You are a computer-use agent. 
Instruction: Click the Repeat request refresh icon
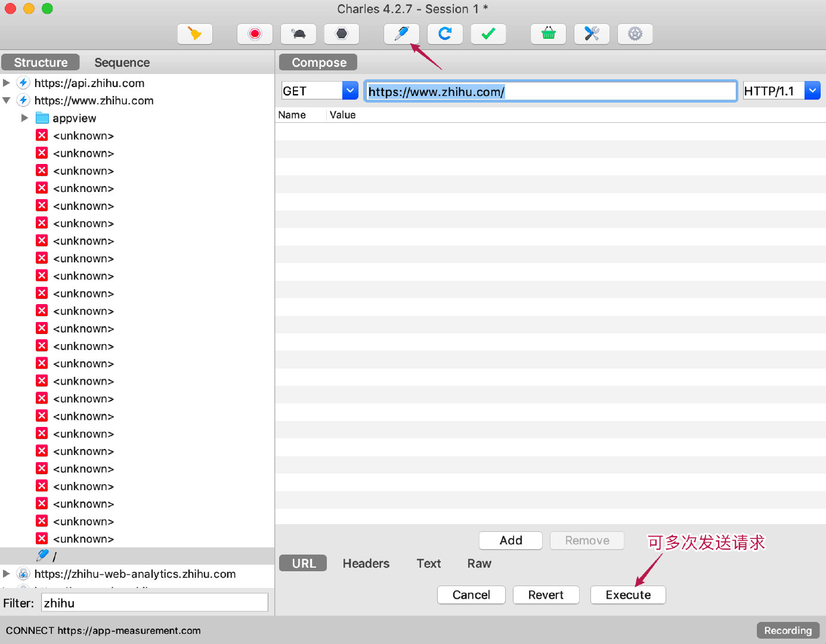(x=445, y=34)
